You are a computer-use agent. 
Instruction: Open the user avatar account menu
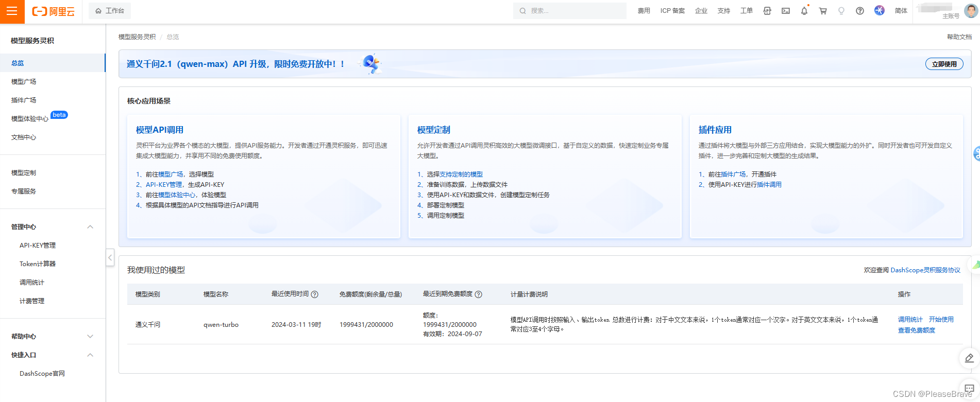[971, 10]
